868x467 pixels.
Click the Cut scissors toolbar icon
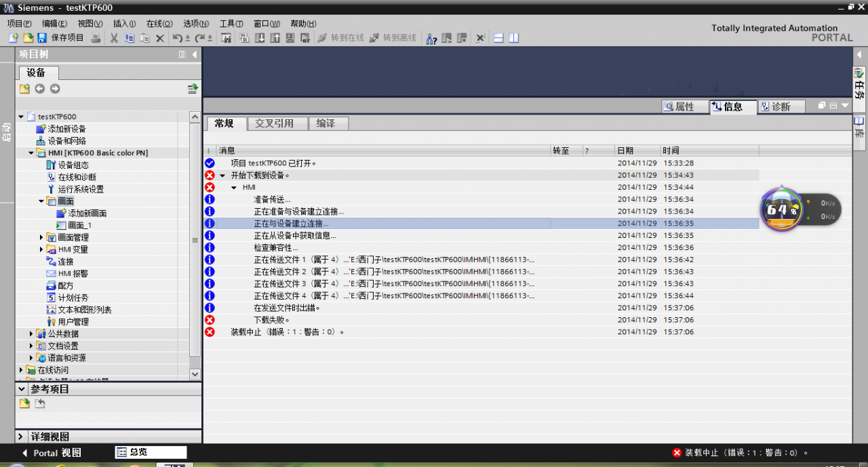click(x=114, y=38)
